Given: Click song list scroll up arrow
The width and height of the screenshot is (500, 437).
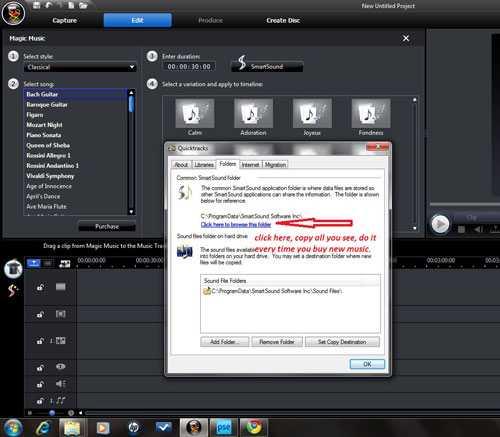Looking at the screenshot, I should click(x=131, y=92).
